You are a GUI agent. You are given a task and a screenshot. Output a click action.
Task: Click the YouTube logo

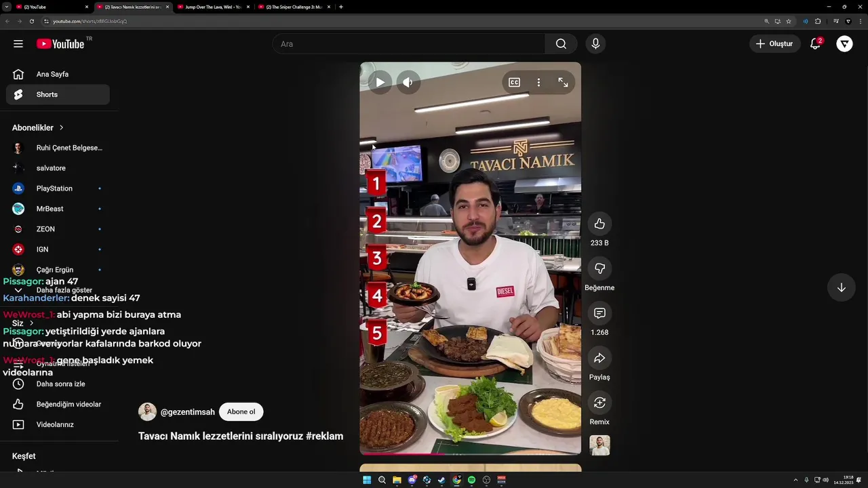(60, 44)
